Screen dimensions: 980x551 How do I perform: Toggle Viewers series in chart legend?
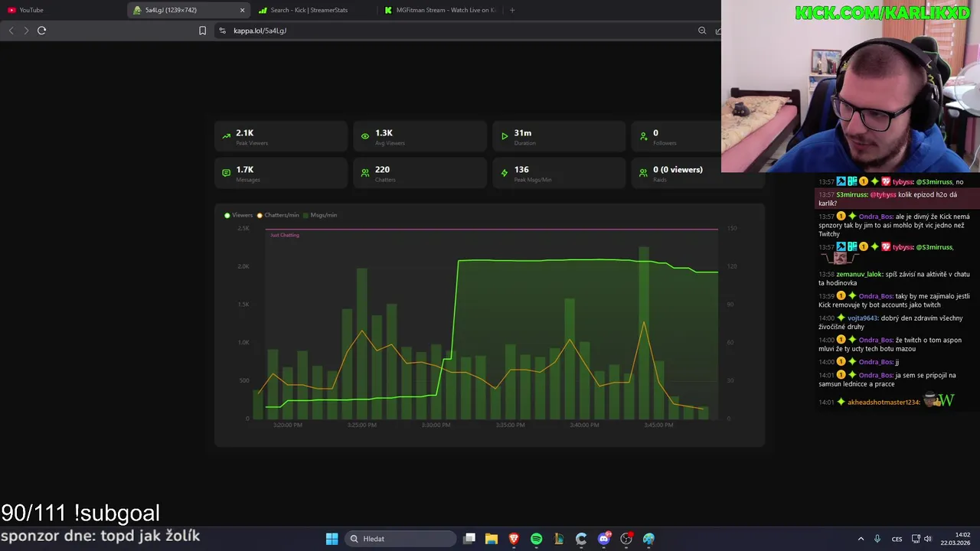[x=238, y=215]
